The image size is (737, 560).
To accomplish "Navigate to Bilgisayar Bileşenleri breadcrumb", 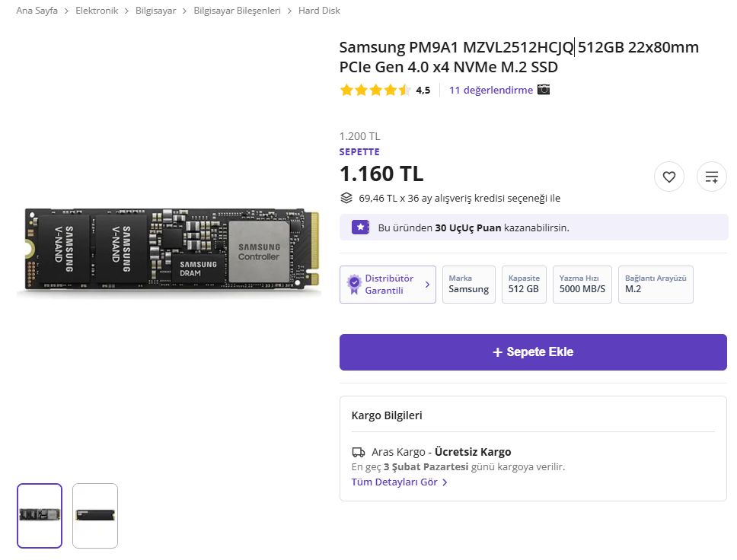I will pyautogui.click(x=237, y=11).
